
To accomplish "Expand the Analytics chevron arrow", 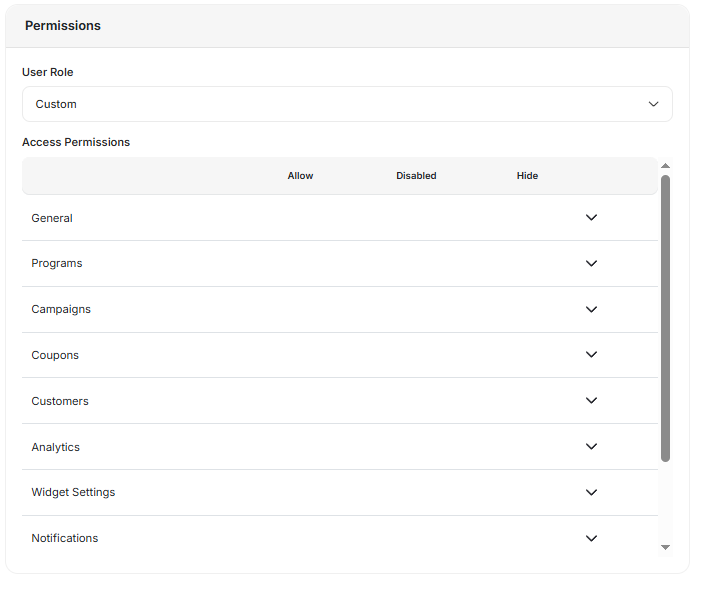I will tap(591, 447).
